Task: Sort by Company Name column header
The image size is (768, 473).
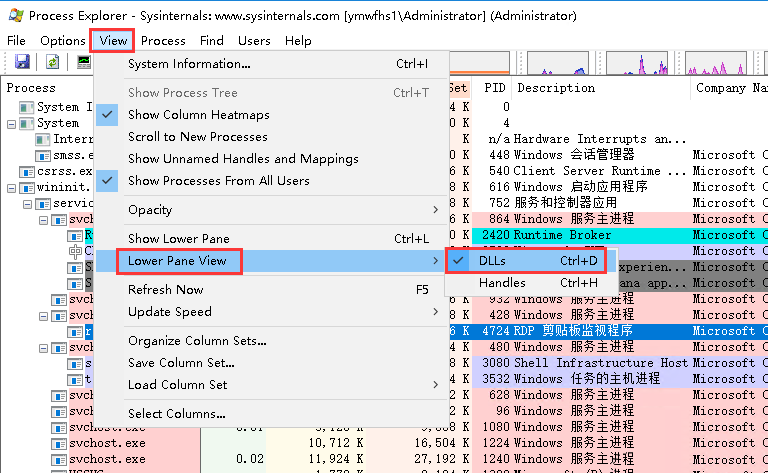Action: coord(730,88)
